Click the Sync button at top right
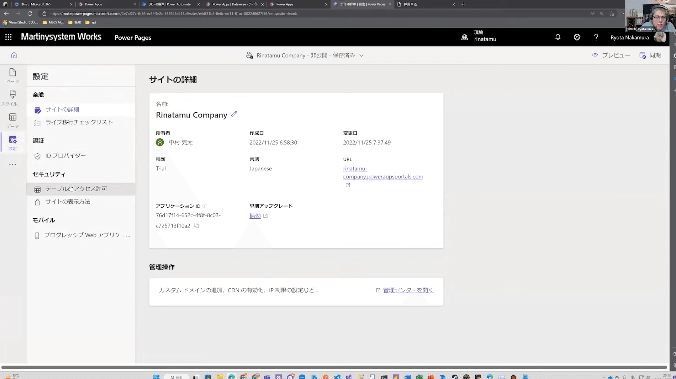 point(650,55)
